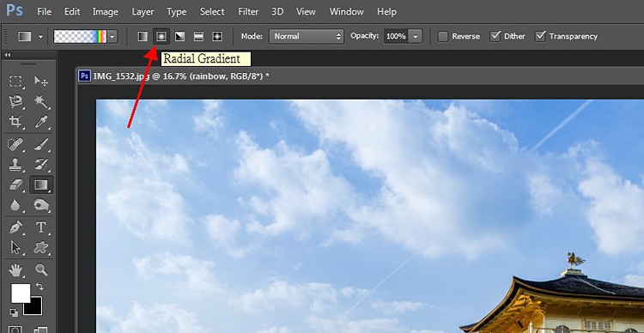
Task: Enable the Reverse checkbox
Action: click(x=443, y=37)
